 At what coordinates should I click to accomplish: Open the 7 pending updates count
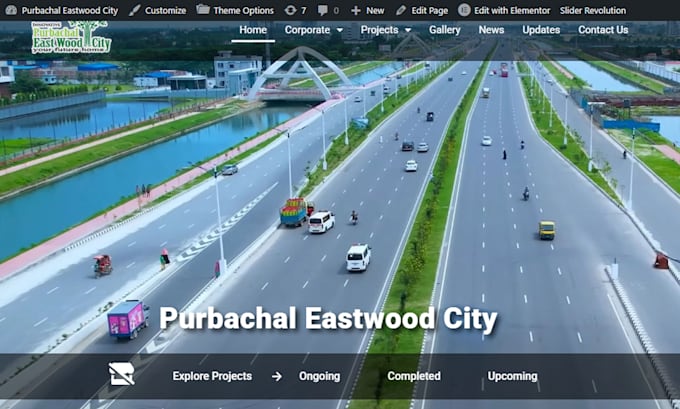[303, 10]
